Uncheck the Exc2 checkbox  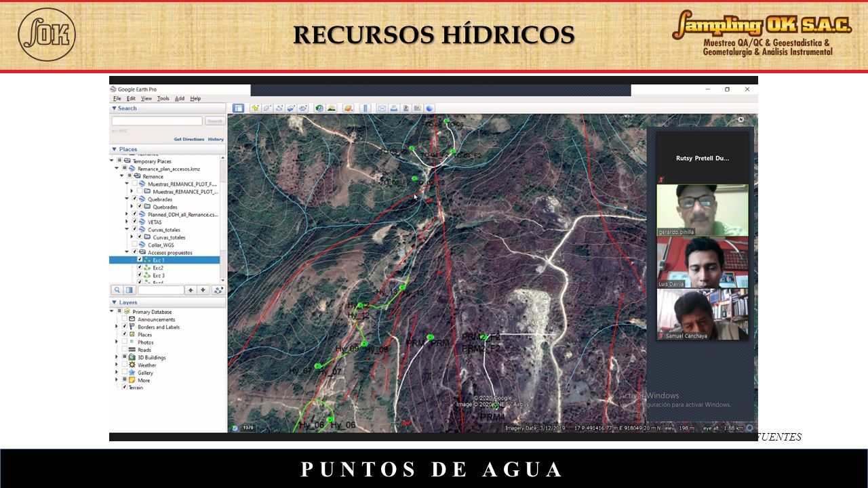coord(140,267)
